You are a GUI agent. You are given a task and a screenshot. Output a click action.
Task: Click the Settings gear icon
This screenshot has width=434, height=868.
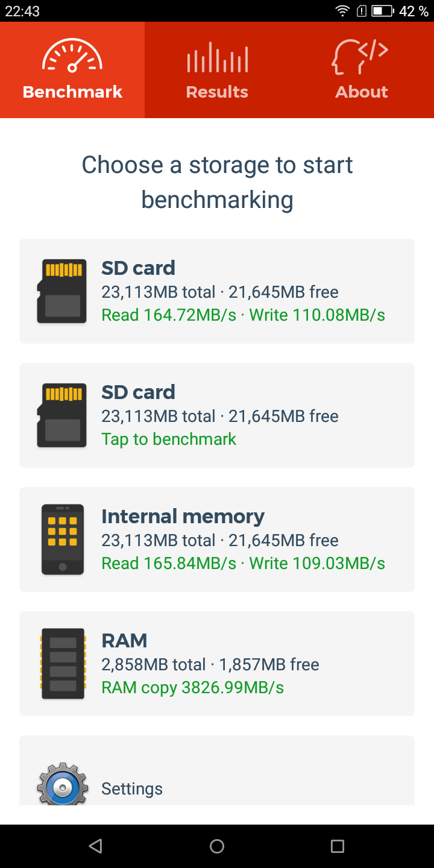(63, 784)
